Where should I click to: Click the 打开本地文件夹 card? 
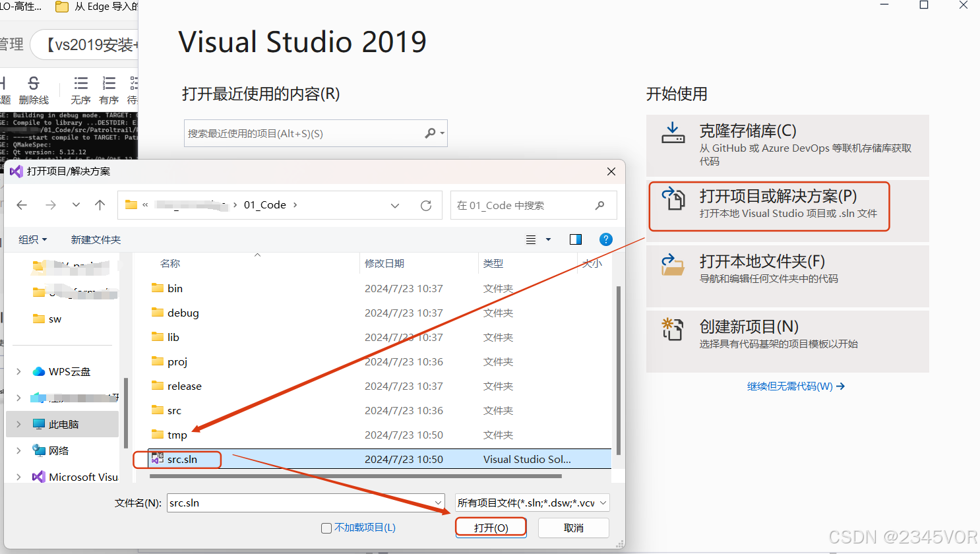click(x=787, y=276)
